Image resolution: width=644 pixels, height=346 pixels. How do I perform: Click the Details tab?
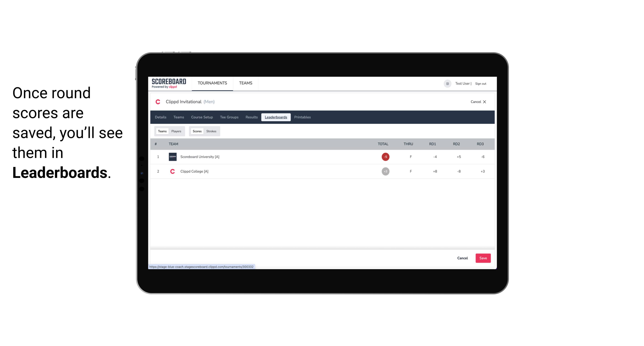(x=160, y=117)
